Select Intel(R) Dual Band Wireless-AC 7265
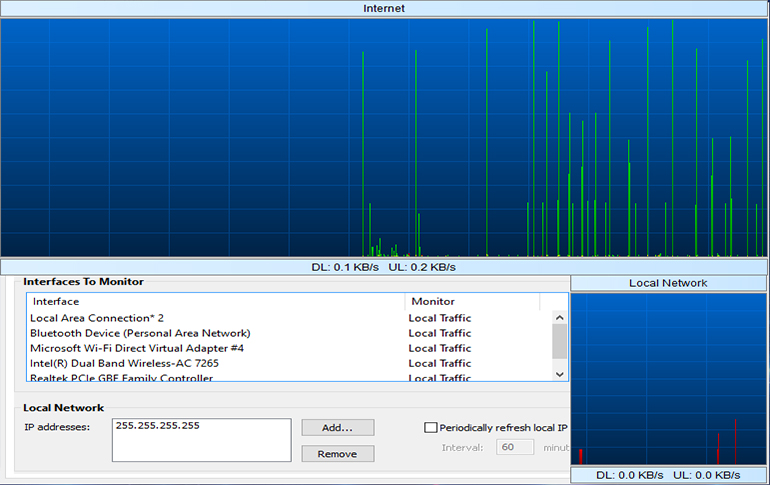Image resolution: width=770 pixels, height=485 pixels. tap(124, 363)
